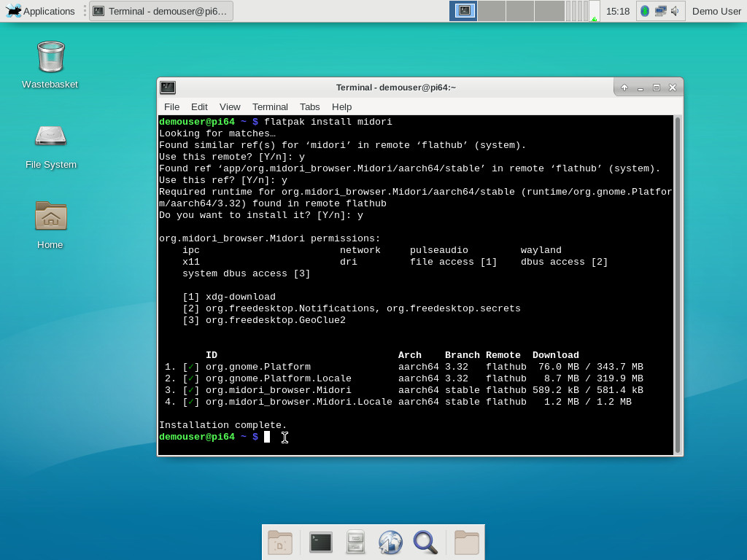Screen dimensions: 747x560
Task: Click the 'xdg-download' text line
Action: pyautogui.click(x=241, y=297)
